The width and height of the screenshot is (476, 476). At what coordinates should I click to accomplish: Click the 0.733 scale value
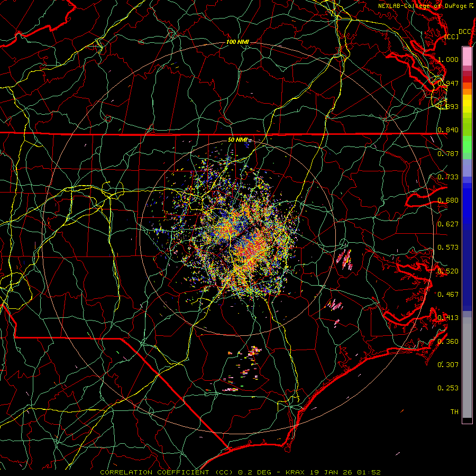click(x=448, y=177)
